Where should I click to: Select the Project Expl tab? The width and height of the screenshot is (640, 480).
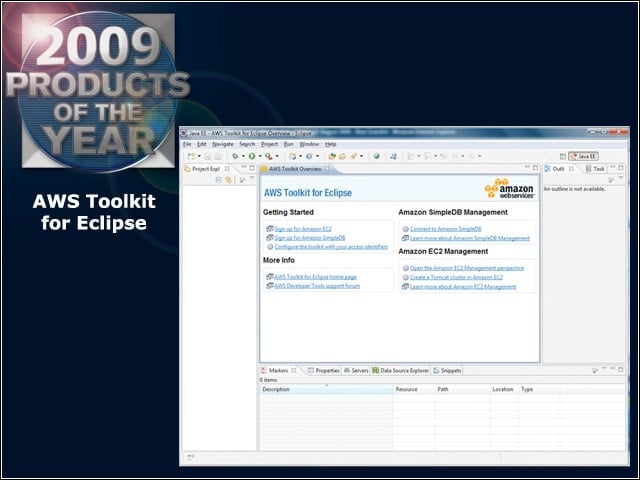pos(206,169)
